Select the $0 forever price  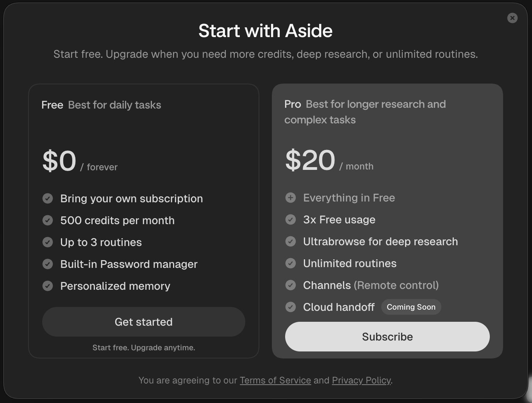click(80, 161)
